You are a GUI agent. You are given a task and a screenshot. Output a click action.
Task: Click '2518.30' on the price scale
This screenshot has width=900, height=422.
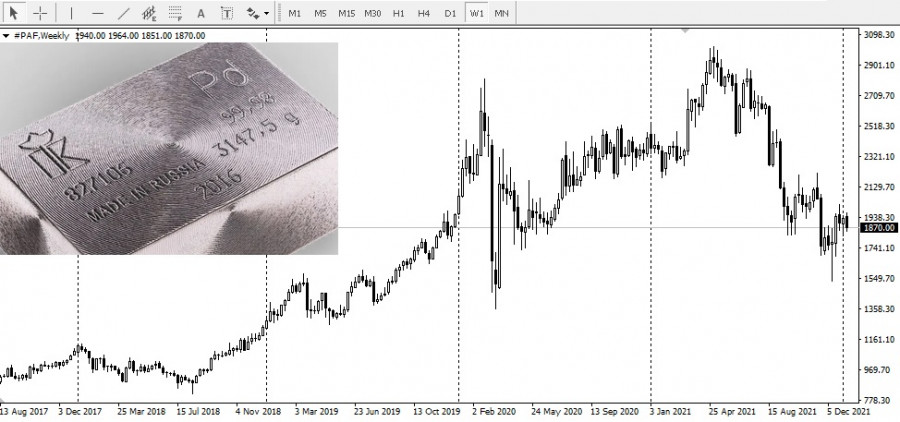pyautogui.click(x=879, y=126)
